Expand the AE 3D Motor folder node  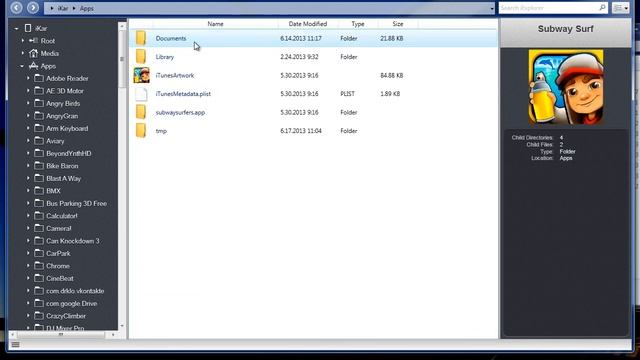coord(28,91)
